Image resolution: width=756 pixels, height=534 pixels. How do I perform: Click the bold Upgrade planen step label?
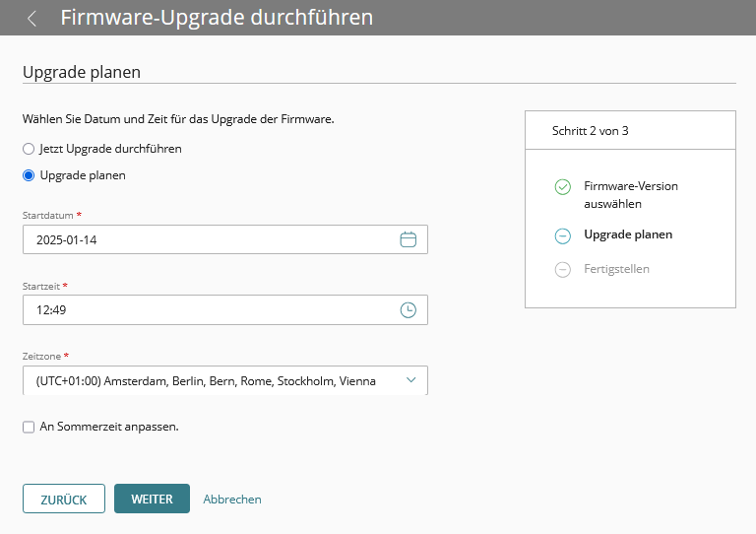(x=628, y=235)
